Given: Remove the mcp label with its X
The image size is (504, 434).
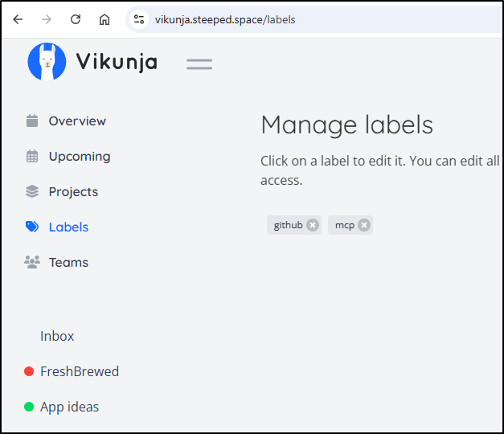Looking at the screenshot, I should [364, 225].
